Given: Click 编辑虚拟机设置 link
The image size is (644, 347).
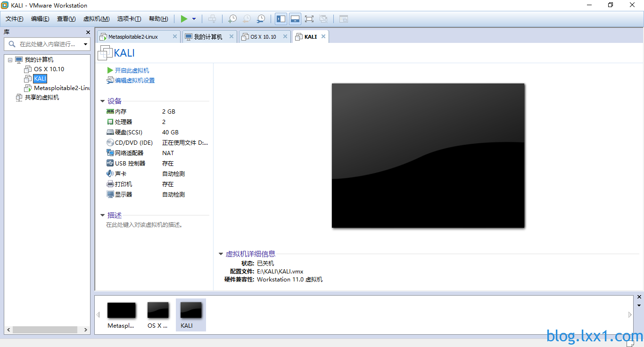Looking at the screenshot, I should pyautogui.click(x=135, y=81).
